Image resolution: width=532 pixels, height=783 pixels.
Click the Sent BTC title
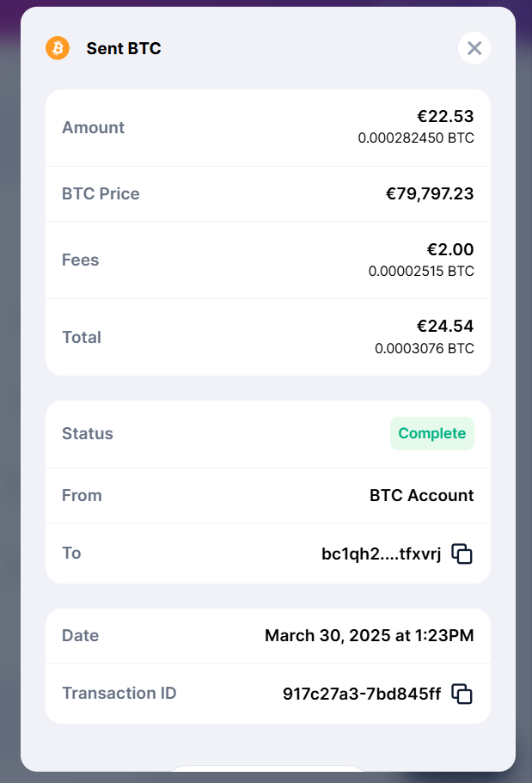tap(124, 49)
